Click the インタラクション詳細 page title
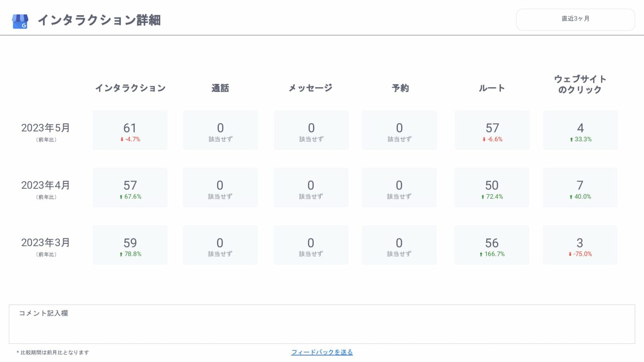This screenshot has height=362, width=644. tap(100, 19)
